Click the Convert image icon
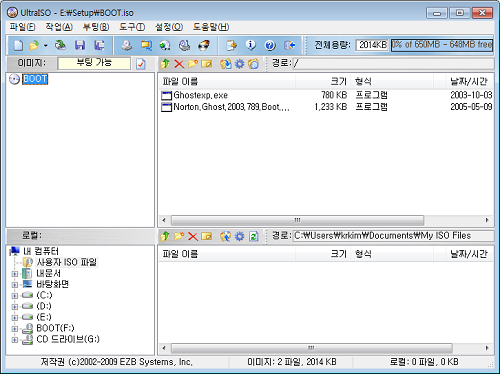The width and height of the screenshot is (500, 374). [146, 45]
